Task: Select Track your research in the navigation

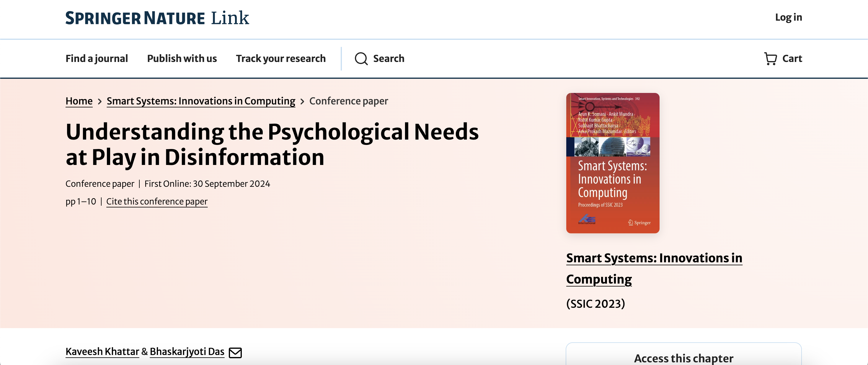Action: 281,59
